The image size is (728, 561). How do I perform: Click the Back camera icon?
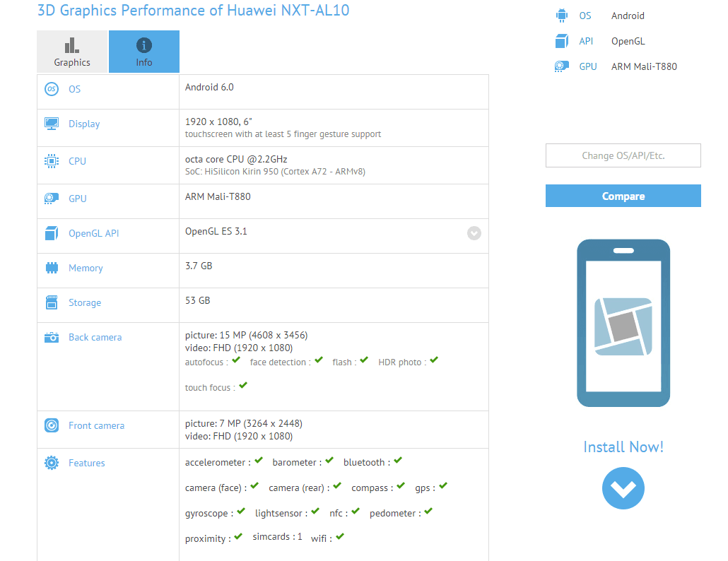(x=52, y=337)
